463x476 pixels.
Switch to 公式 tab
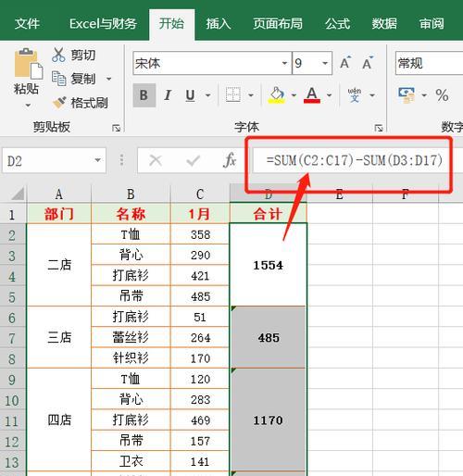tap(337, 23)
